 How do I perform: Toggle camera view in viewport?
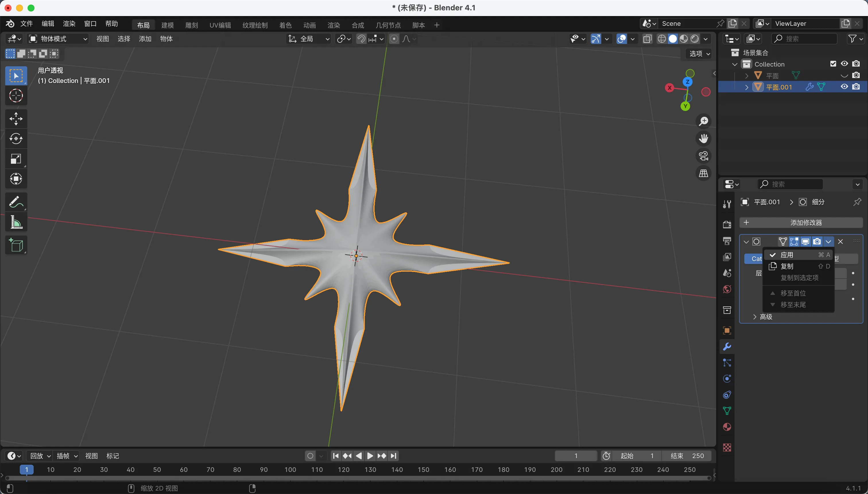tap(703, 156)
